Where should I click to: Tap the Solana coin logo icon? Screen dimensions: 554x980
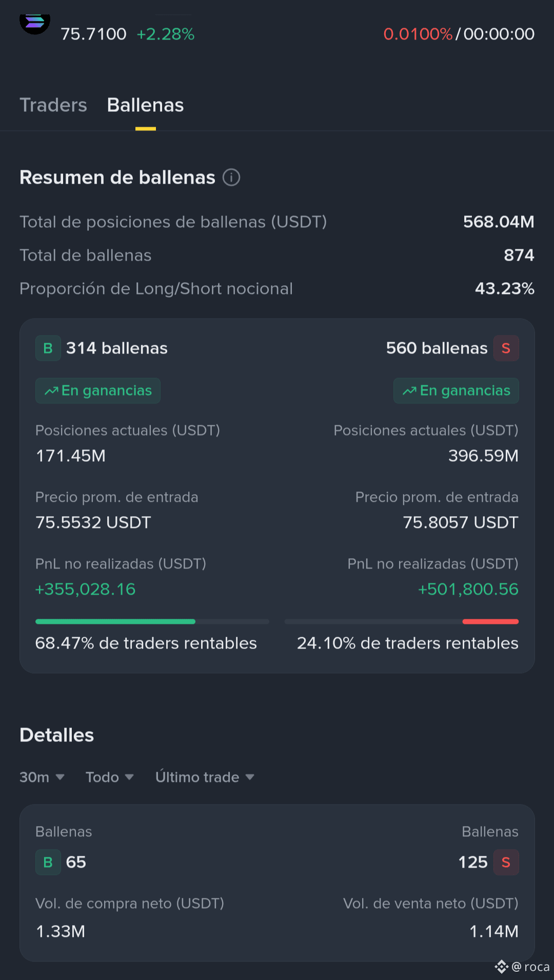(35, 24)
